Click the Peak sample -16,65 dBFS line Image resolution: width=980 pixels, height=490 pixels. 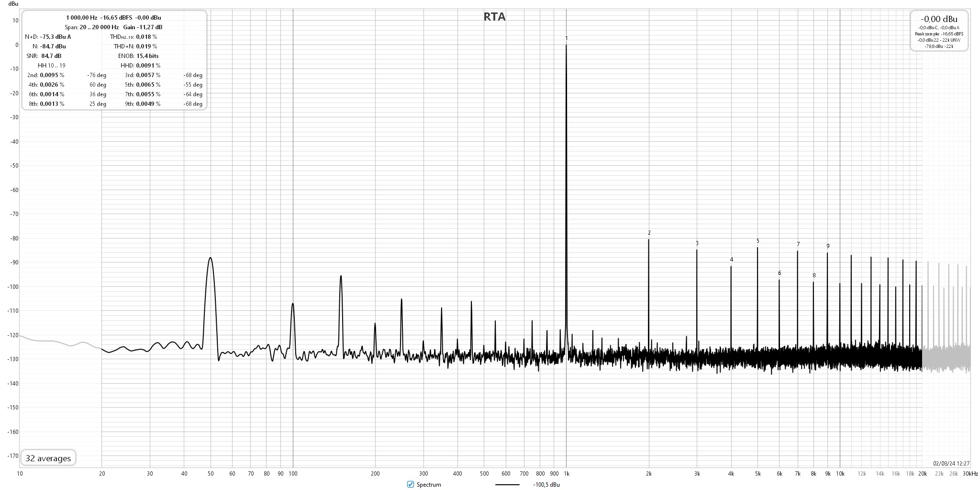939,34
